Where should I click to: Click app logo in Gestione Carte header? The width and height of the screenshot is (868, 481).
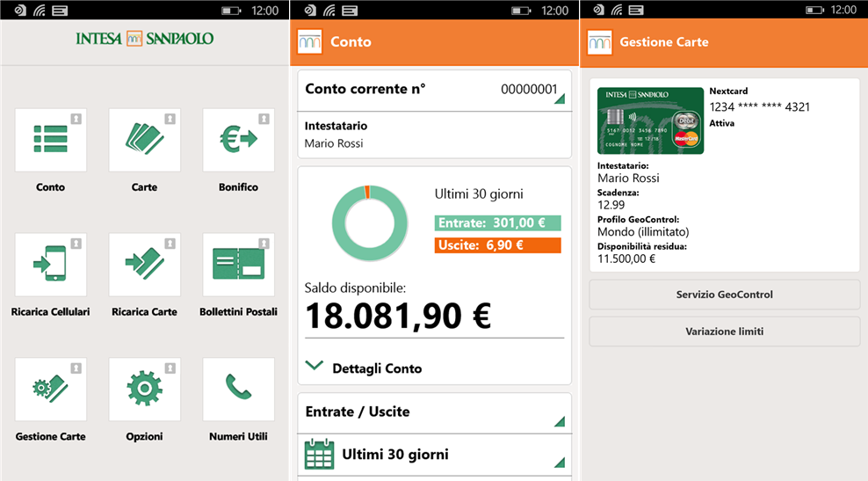tap(599, 42)
